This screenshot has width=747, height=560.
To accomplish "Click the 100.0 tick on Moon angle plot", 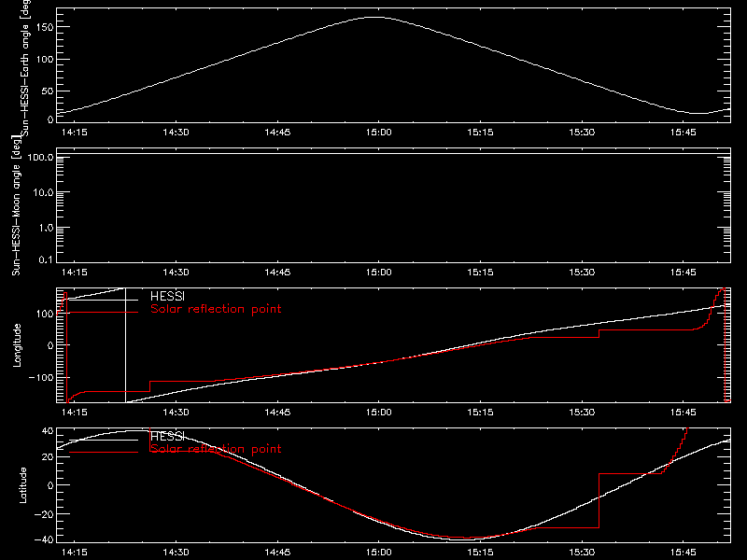I will click(40, 157).
